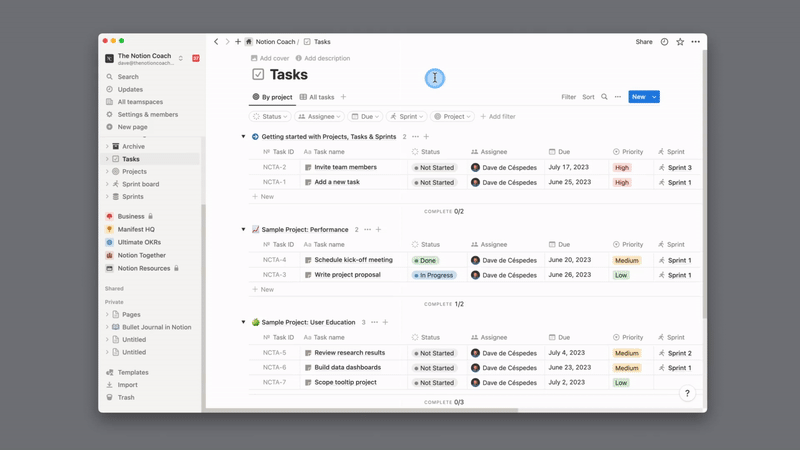The height and width of the screenshot is (450, 800).
Task: Click Low priority tag for Scope tooltip project
Action: coord(621,383)
